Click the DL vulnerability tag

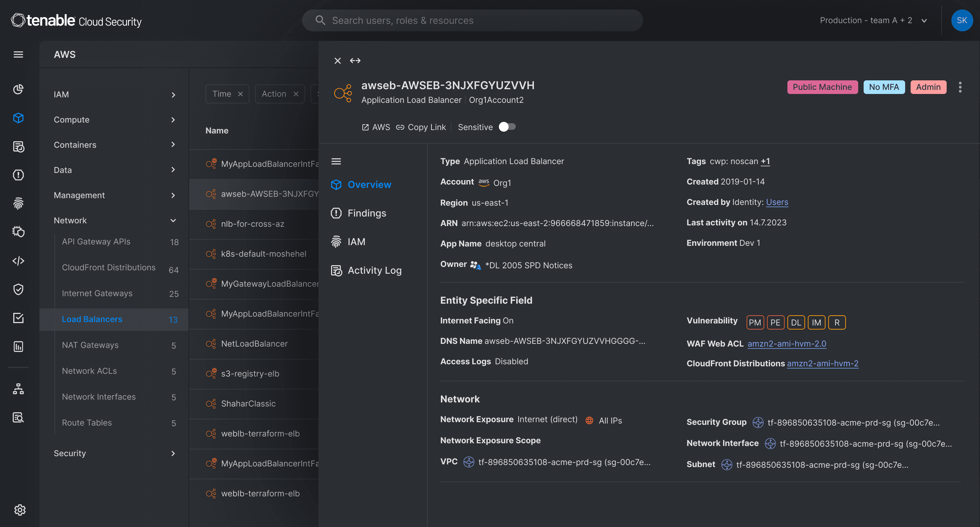coord(796,322)
